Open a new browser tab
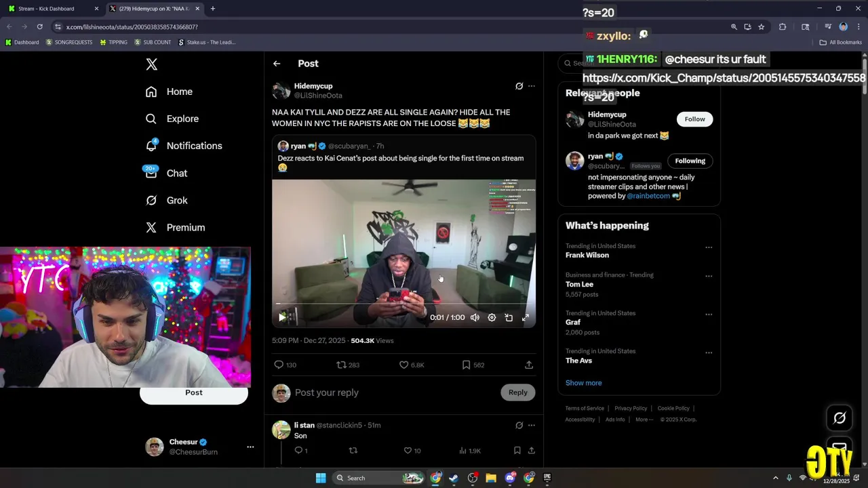This screenshot has height=488, width=868. tap(213, 9)
